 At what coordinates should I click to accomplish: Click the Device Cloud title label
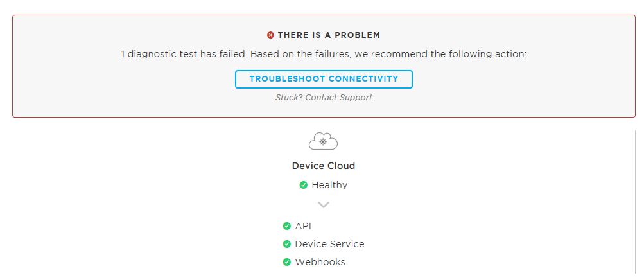pos(323,166)
